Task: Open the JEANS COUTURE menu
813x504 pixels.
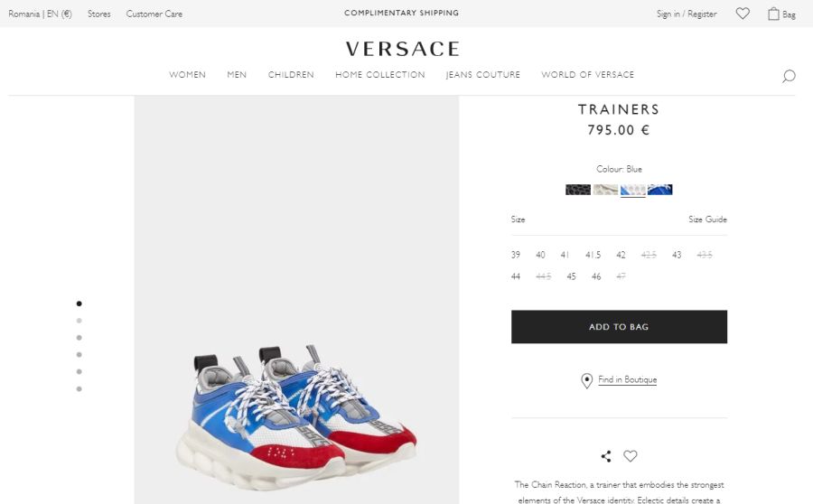Action: coord(482,75)
